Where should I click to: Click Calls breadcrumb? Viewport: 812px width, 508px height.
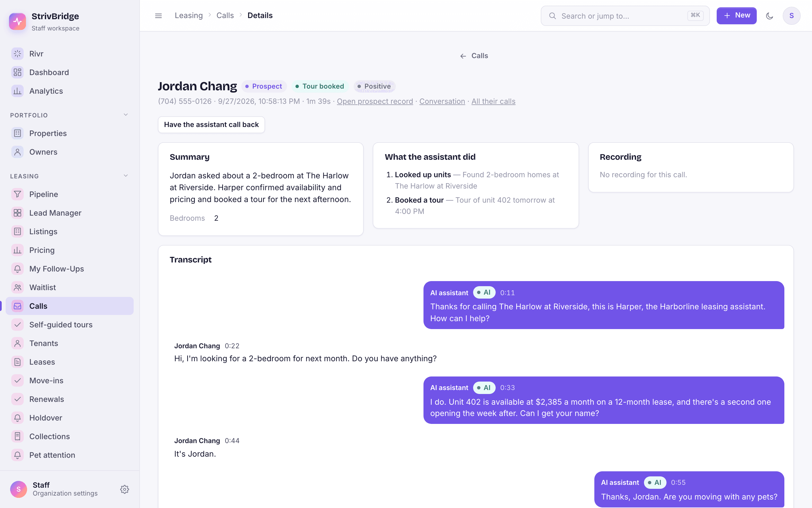225,16
